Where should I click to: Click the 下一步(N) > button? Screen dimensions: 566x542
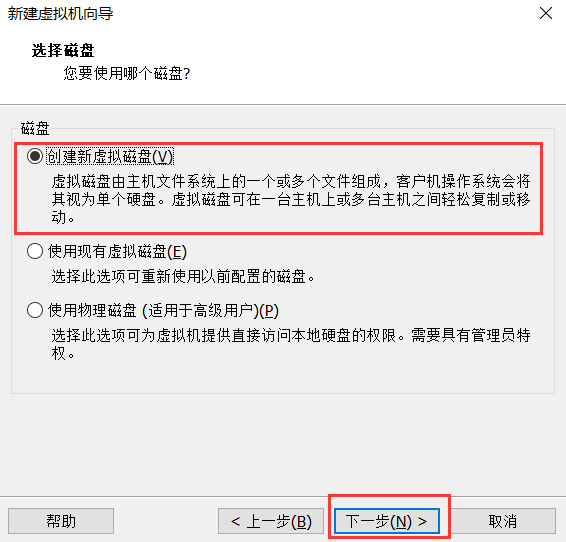pyautogui.click(x=387, y=521)
